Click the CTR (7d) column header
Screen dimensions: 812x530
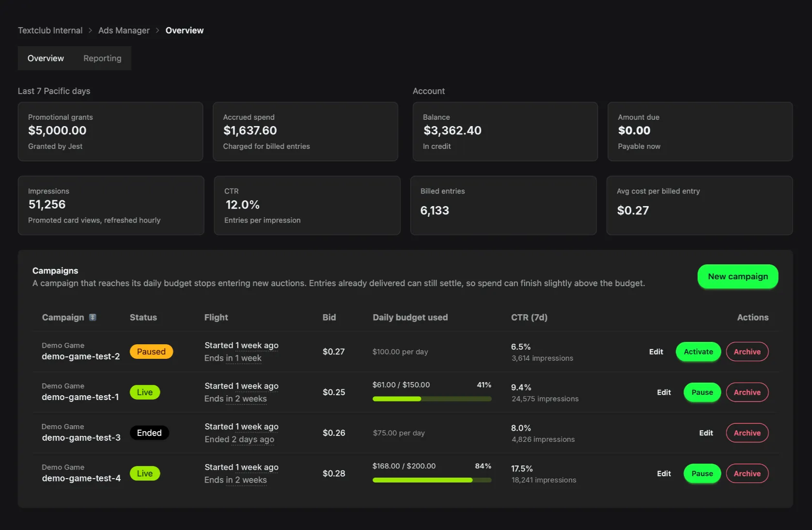[529, 318]
